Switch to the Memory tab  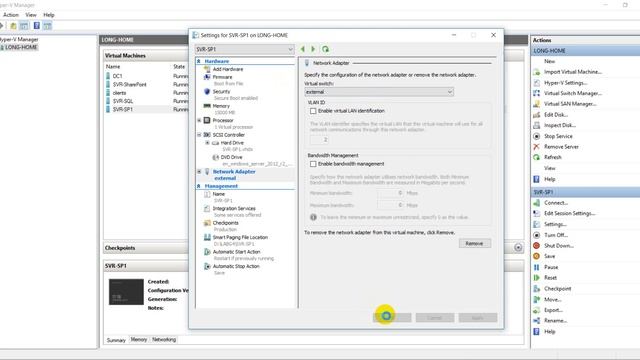139,340
